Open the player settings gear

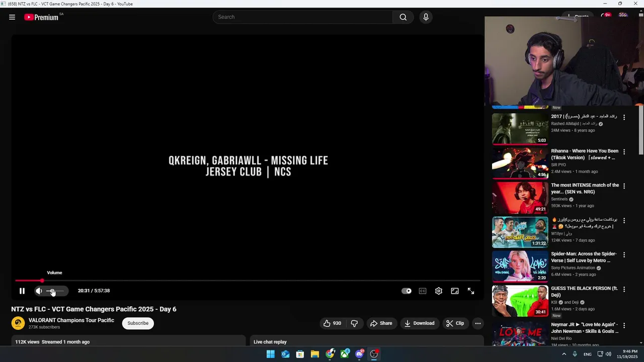(439, 291)
